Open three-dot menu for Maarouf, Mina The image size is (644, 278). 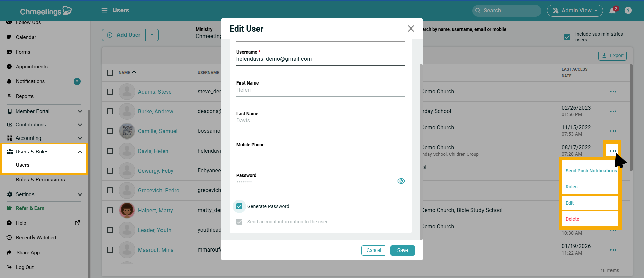(613, 250)
